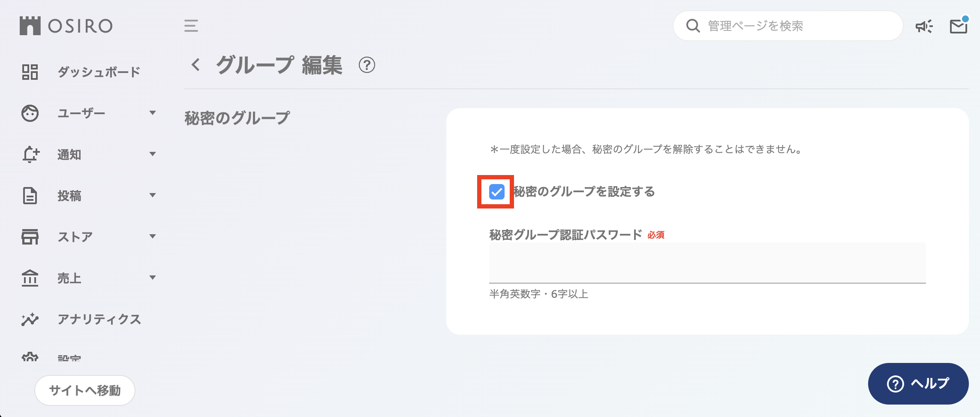The width and height of the screenshot is (980, 417).
Task: Click the dashboard grid icon
Action: (x=30, y=72)
